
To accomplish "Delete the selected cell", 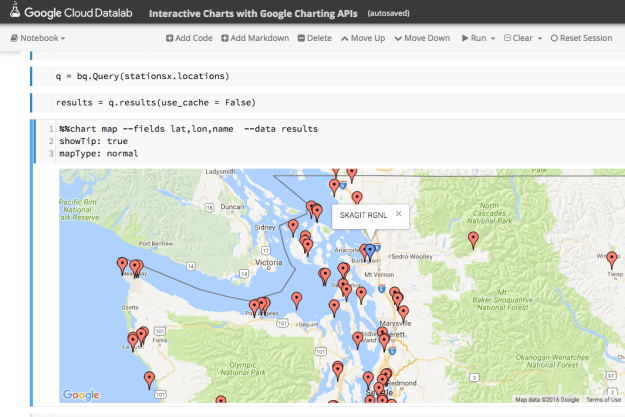I will click(x=315, y=38).
